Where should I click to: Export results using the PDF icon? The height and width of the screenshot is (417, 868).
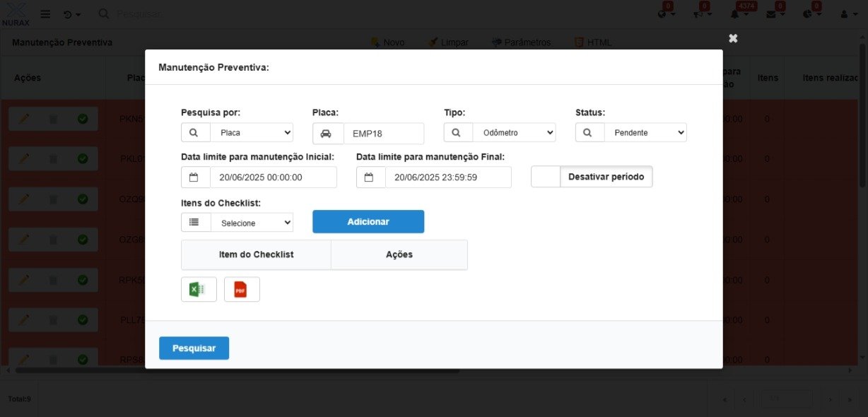[242, 289]
